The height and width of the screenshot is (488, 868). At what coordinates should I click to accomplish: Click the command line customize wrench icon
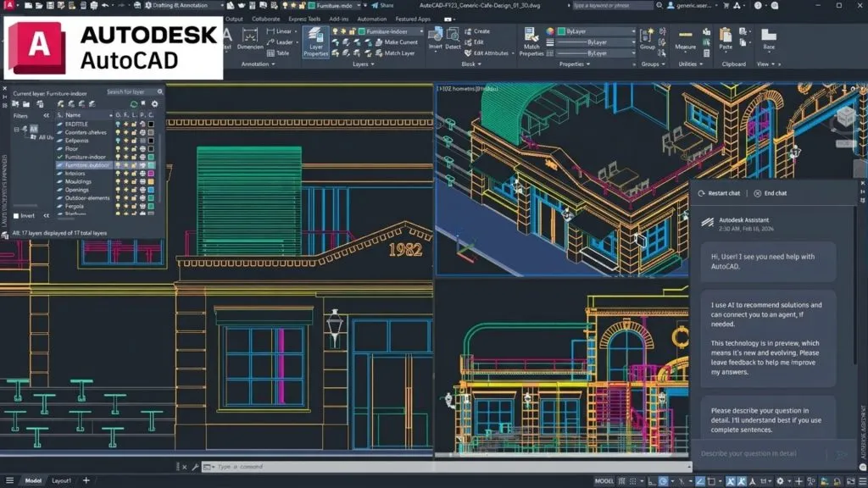pos(195,467)
